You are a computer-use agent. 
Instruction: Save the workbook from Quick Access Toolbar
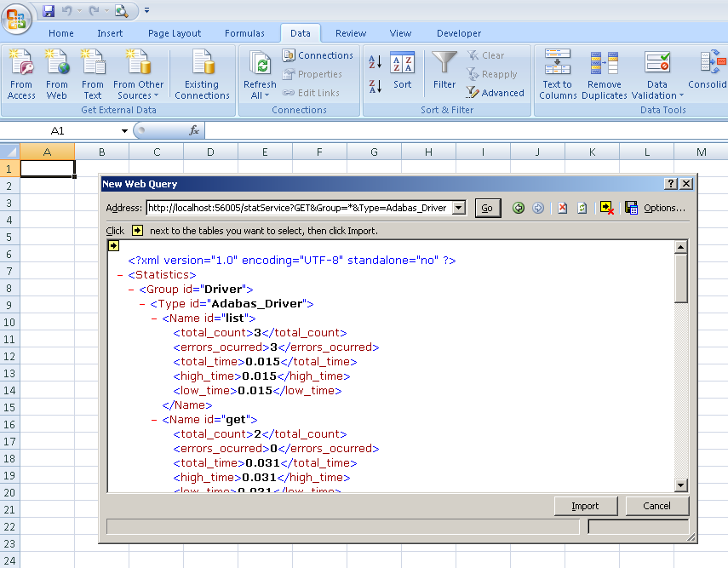pyautogui.click(x=49, y=11)
